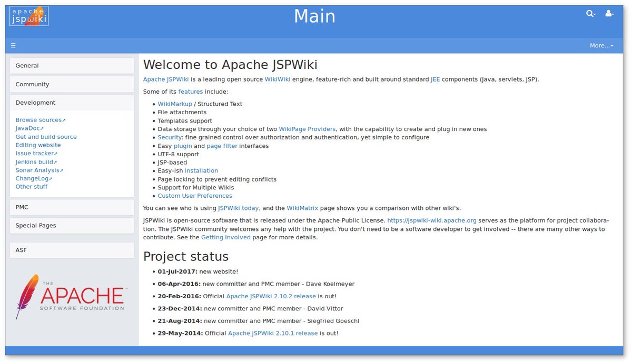Image resolution: width=632 pixels, height=364 pixels.
Task: Click Support for Multiple Wikis item
Action: click(x=196, y=187)
